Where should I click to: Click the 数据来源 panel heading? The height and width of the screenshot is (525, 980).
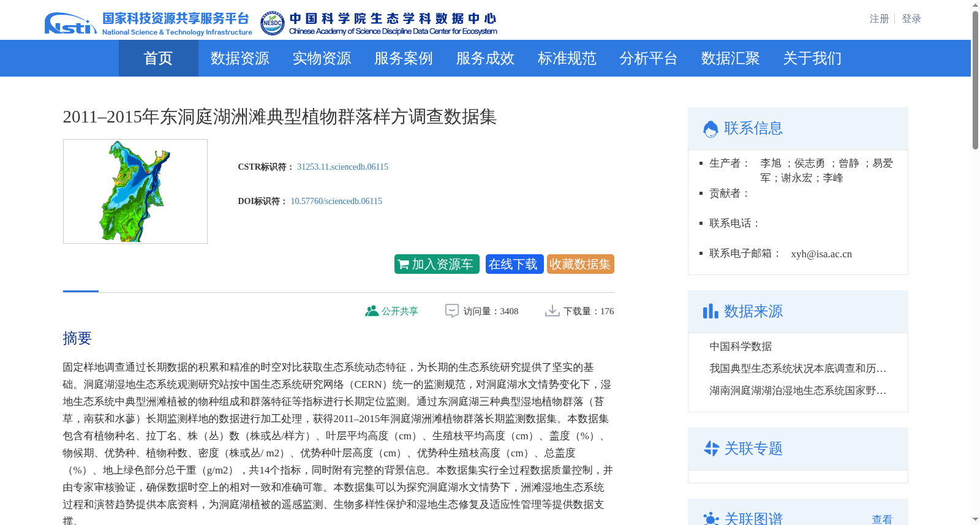pos(753,311)
